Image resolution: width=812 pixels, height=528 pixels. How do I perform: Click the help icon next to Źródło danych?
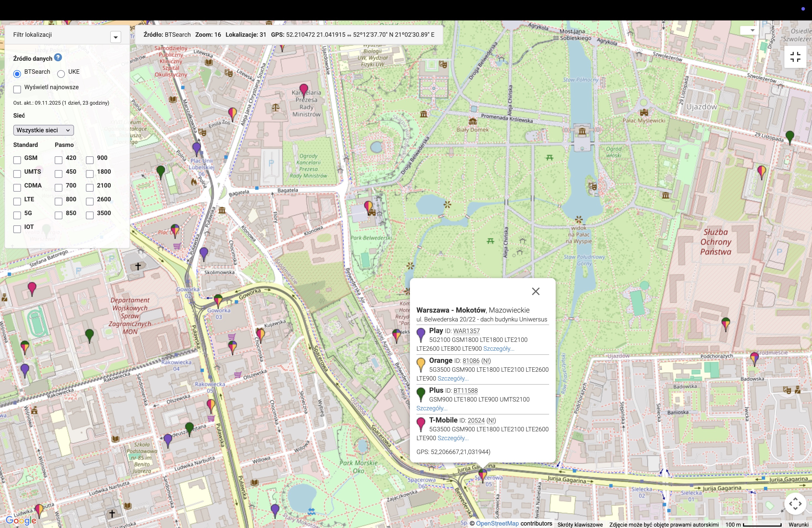tap(58, 58)
